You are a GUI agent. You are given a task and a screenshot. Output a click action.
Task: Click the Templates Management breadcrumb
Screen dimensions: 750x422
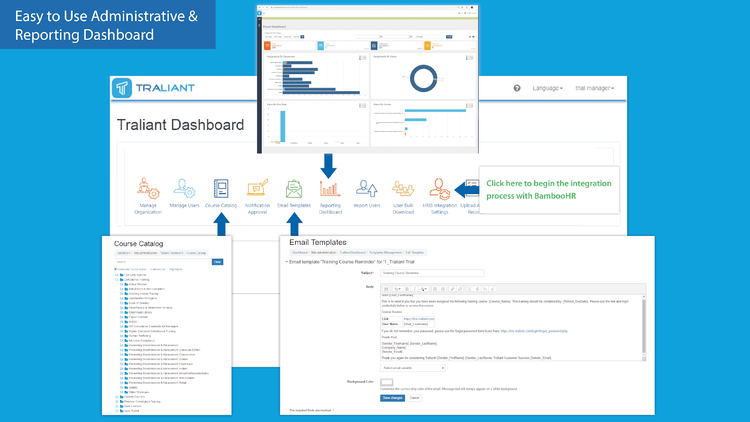pos(386,253)
